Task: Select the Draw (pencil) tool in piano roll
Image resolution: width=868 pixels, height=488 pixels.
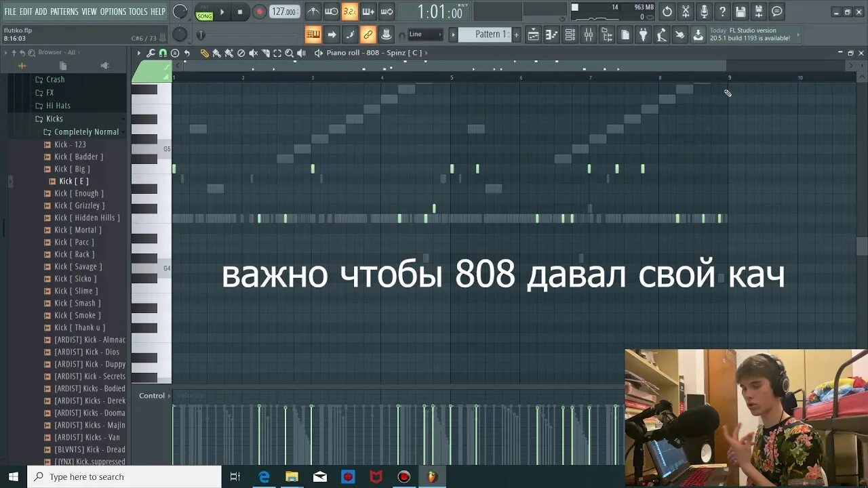Action: click(x=206, y=53)
